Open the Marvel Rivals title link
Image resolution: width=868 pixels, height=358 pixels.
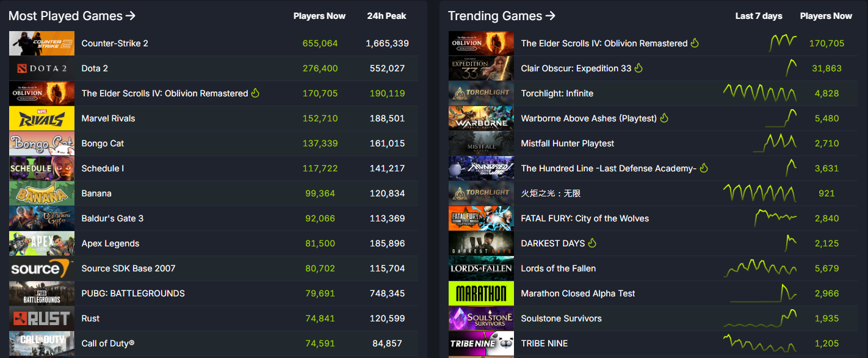click(x=109, y=118)
